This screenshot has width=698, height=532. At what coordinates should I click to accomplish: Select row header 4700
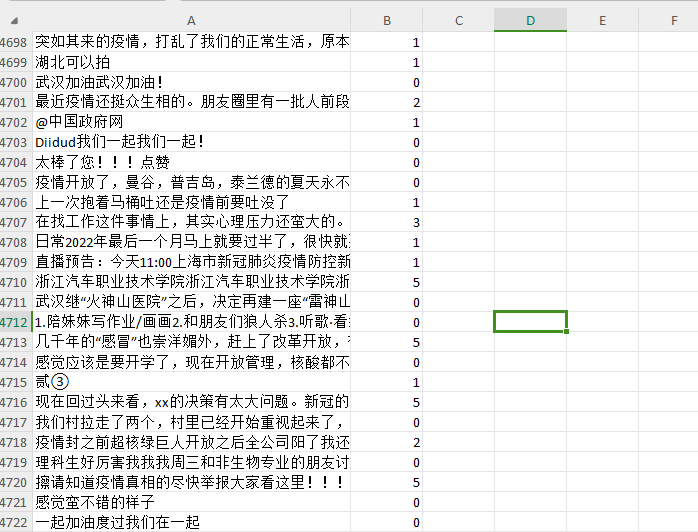pos(16,82)
